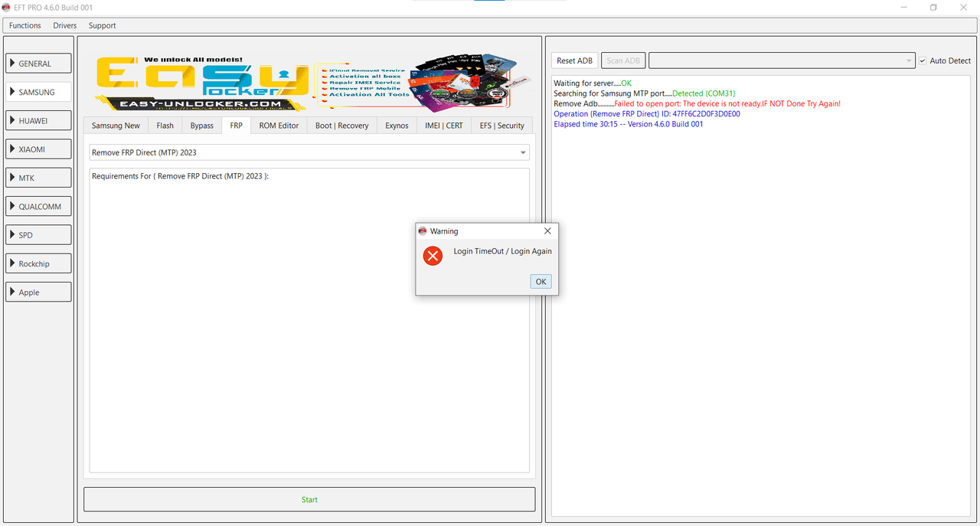The height and width of the screenshot is (526, 980).
Task: Expand the HUAWEI category
Action: [x=38, y=120]
